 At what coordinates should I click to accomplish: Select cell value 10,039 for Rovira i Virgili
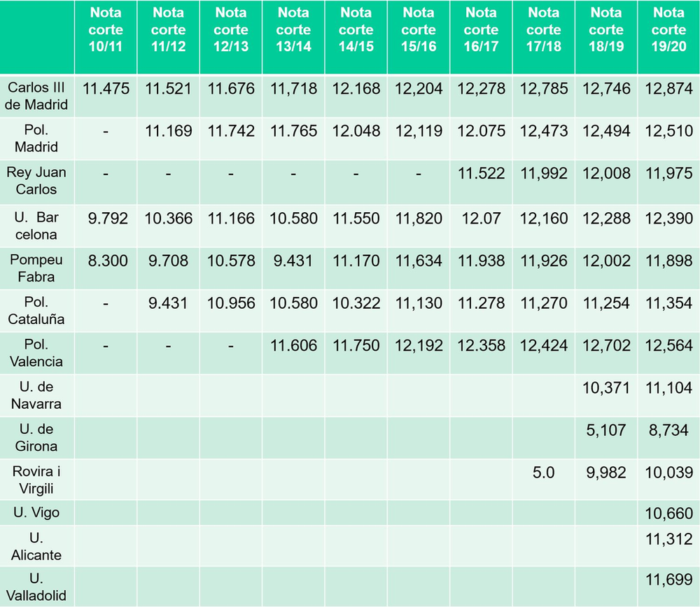coord(668,473)
